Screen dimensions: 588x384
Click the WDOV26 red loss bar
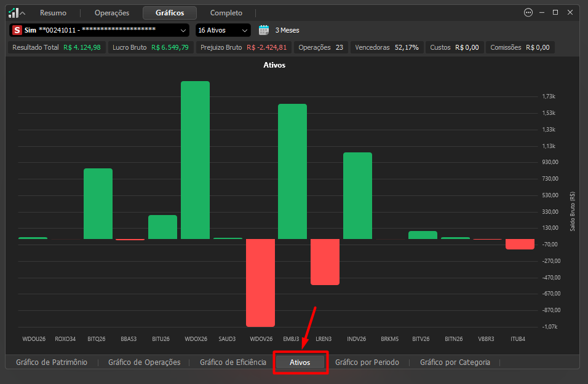pyautogui.click(x=261, y=283)
